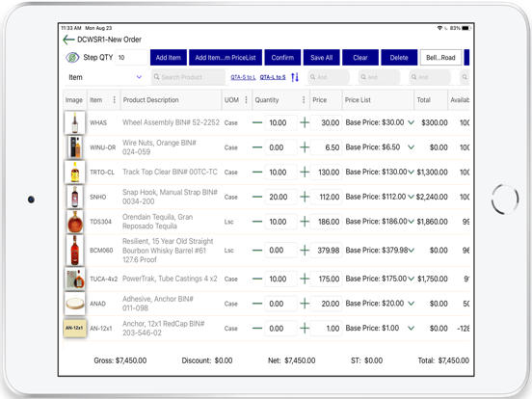Viewport: 532px width, 399px height.
Task: Decrease quantity for TDS304 tequila
Action: coord(257,222)
